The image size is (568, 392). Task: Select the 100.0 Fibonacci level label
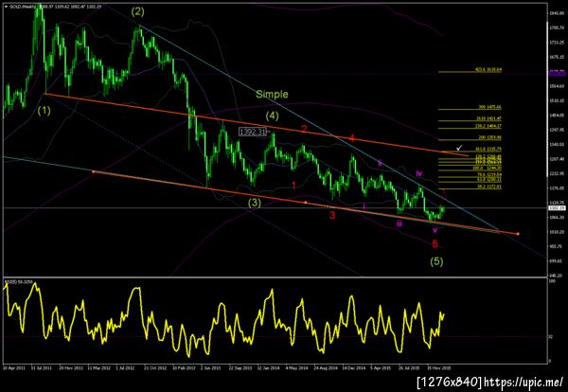(489, 169)
